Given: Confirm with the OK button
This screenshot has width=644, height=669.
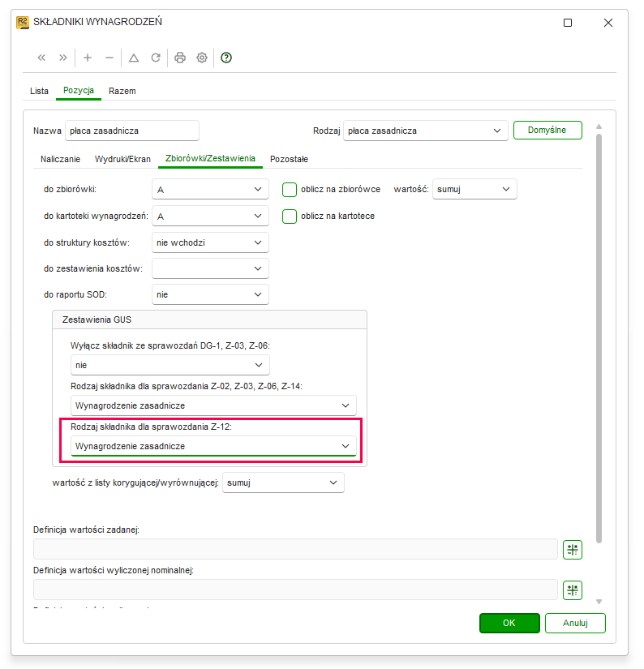Looking at the screenshot, I should 509,623.
